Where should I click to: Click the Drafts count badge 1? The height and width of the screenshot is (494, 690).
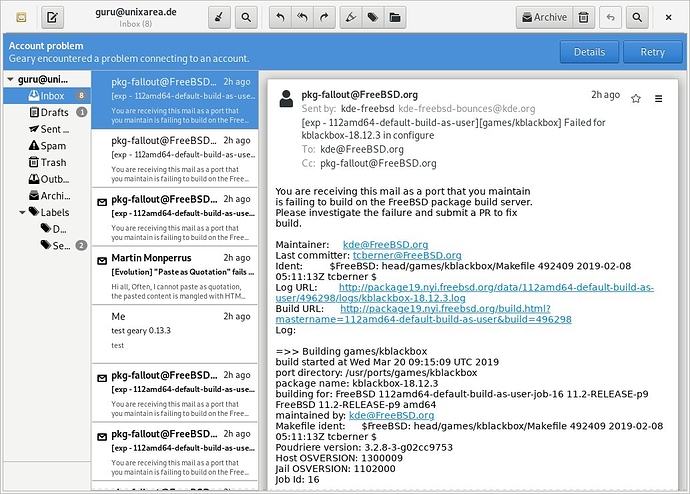[81, 112]
